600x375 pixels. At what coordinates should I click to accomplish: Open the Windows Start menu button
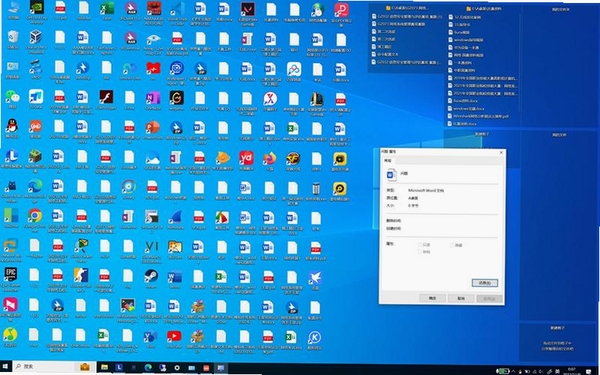pos(5,367)
